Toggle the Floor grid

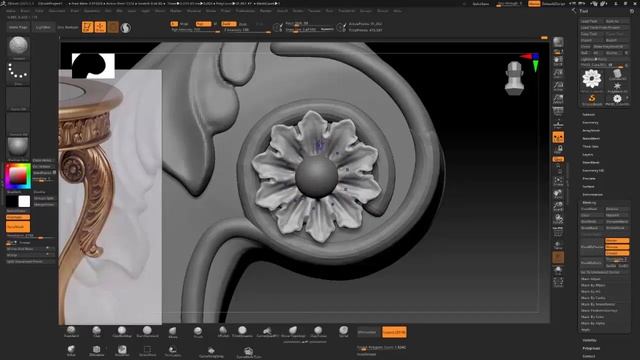558,124
